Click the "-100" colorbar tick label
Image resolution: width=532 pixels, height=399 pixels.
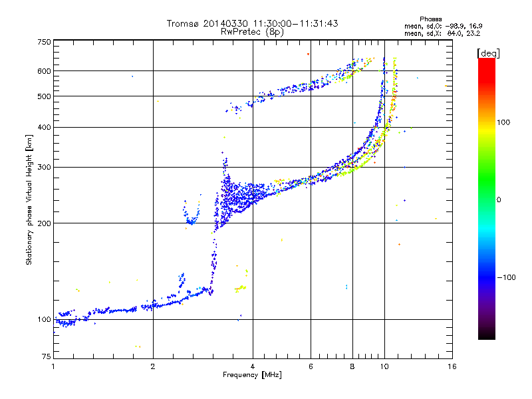(506, 277)
